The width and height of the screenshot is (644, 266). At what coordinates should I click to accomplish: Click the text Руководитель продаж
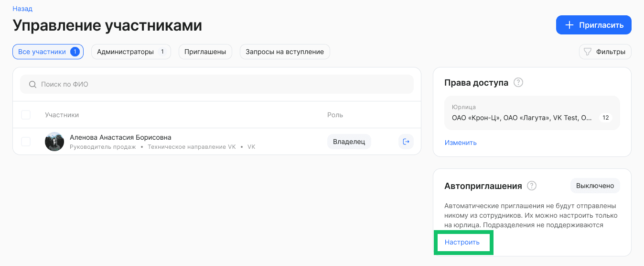(103, 147)
